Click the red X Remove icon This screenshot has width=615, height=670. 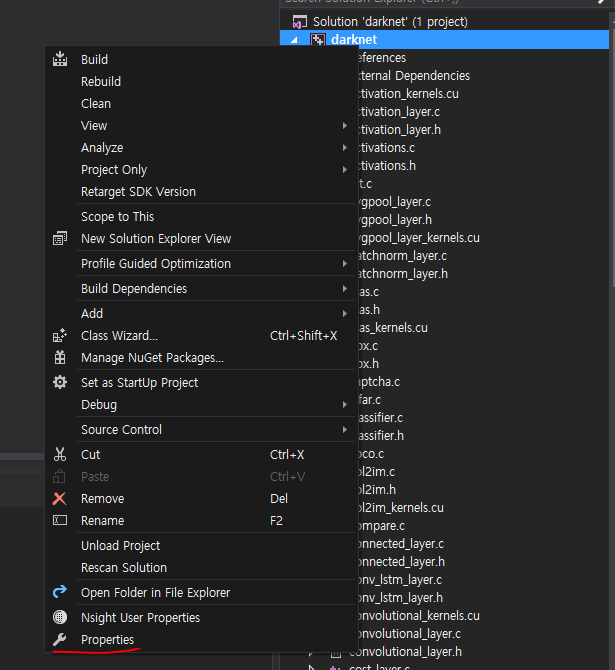click(59, 498)
